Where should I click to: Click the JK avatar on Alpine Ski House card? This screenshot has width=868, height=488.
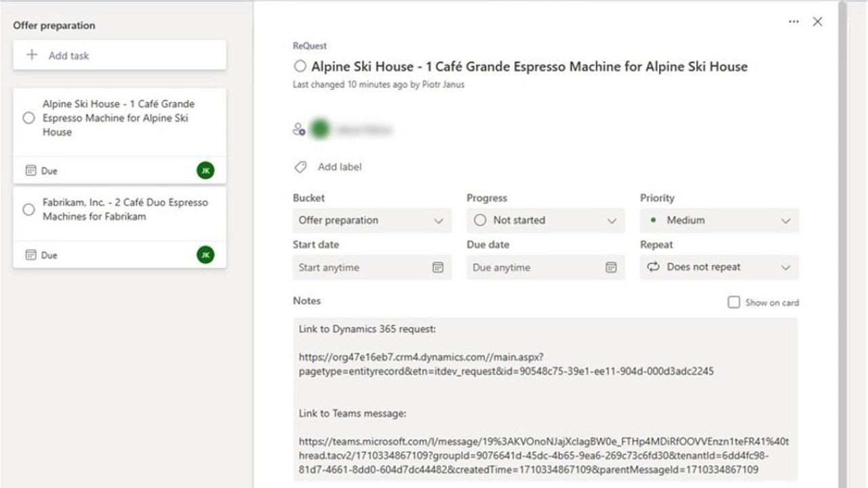tap(205, 171)
